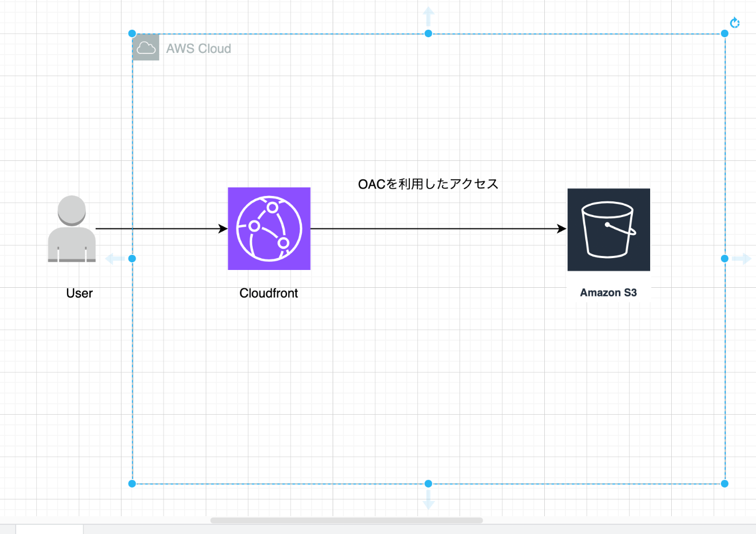Click the rotate handle of the AWS Cloud group
756x534 pixels.
pos(734,23)
